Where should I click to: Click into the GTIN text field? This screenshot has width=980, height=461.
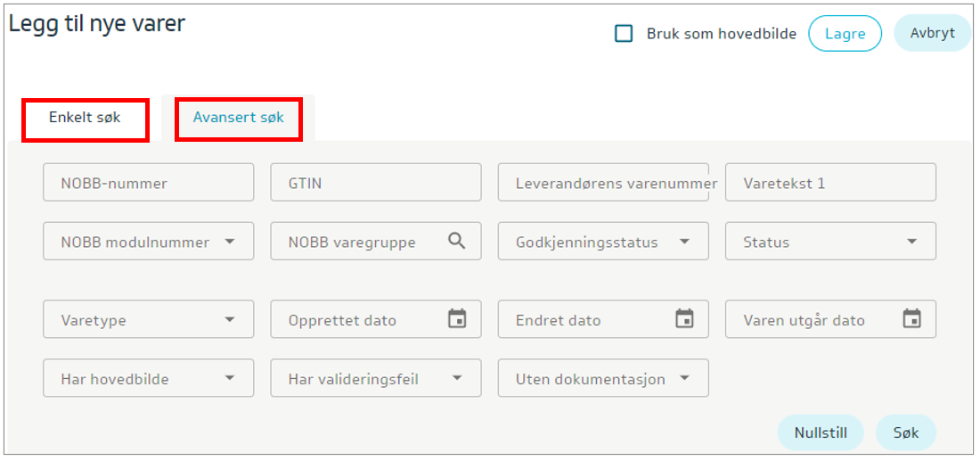click(375, 183)
